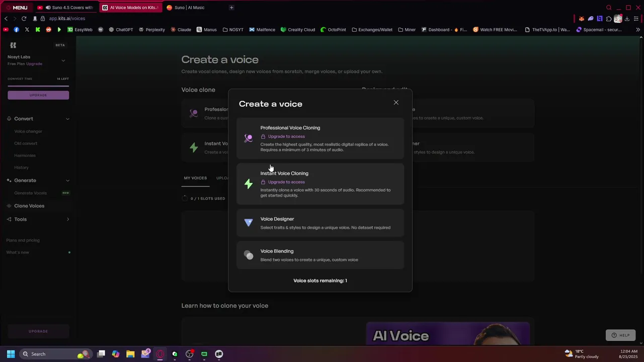
Task: Expand the Tools section arrow
Action: 68,219
